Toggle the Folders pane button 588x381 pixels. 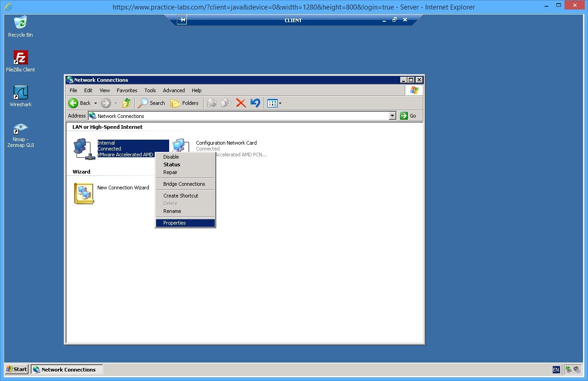coord(185,103)
